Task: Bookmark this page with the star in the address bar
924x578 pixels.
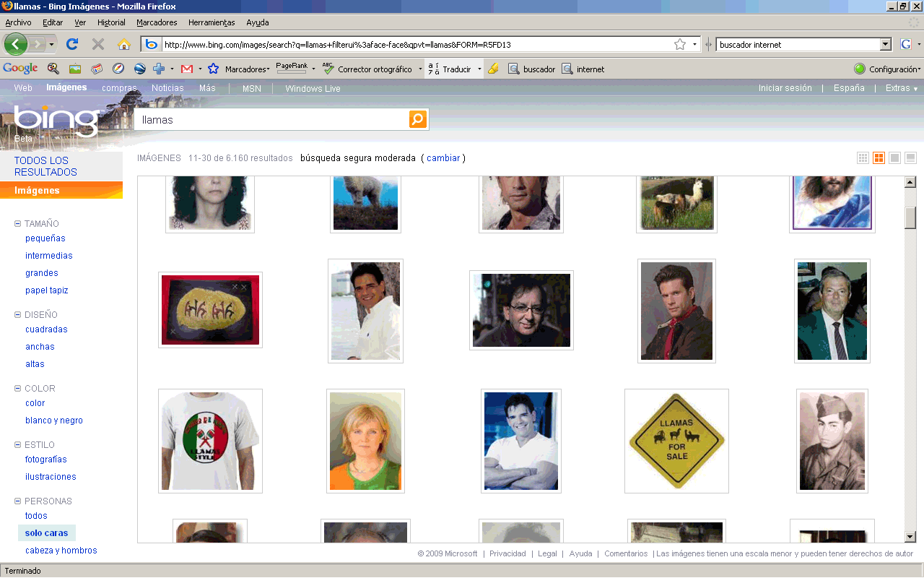Action: click(680, 44)
